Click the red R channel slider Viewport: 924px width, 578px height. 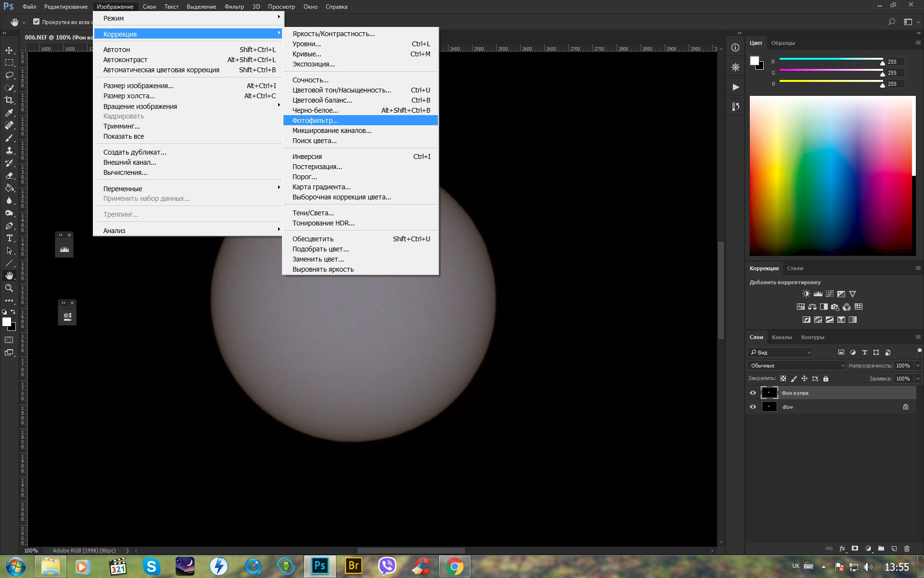831,59
